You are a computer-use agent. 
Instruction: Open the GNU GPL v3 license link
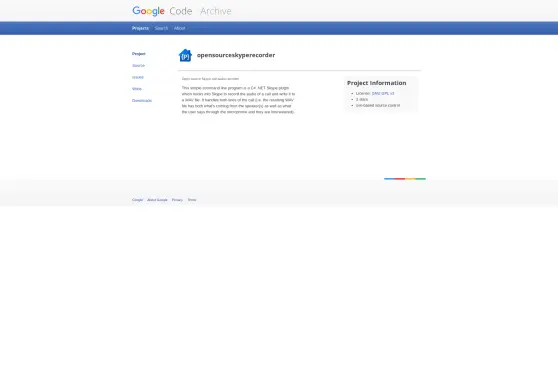point(383,93)
